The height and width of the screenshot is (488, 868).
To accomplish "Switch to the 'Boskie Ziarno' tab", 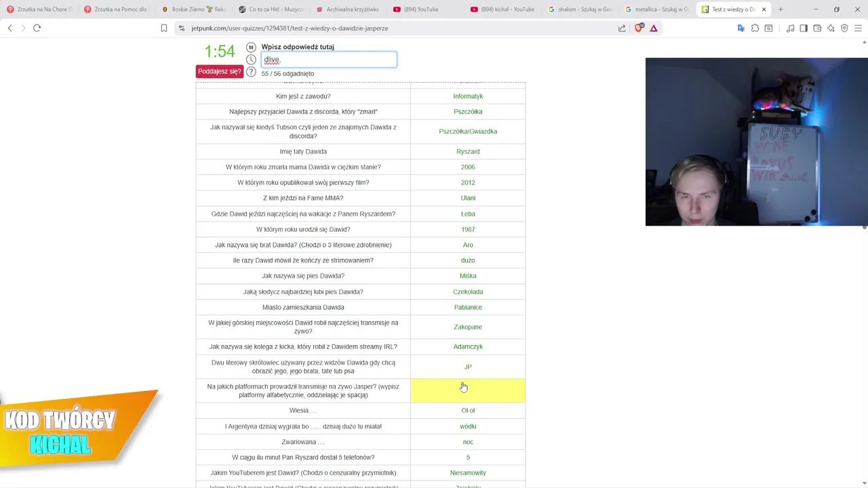I will (x=195, y=9).
